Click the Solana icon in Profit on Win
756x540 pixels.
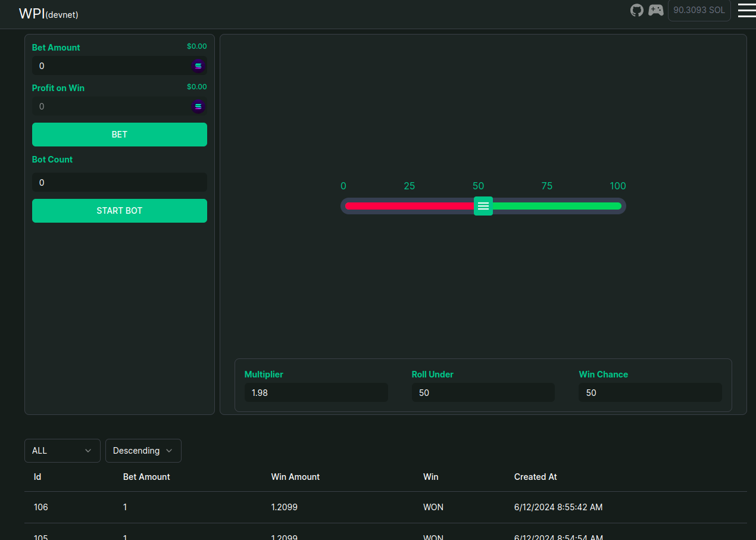(198, 107)
